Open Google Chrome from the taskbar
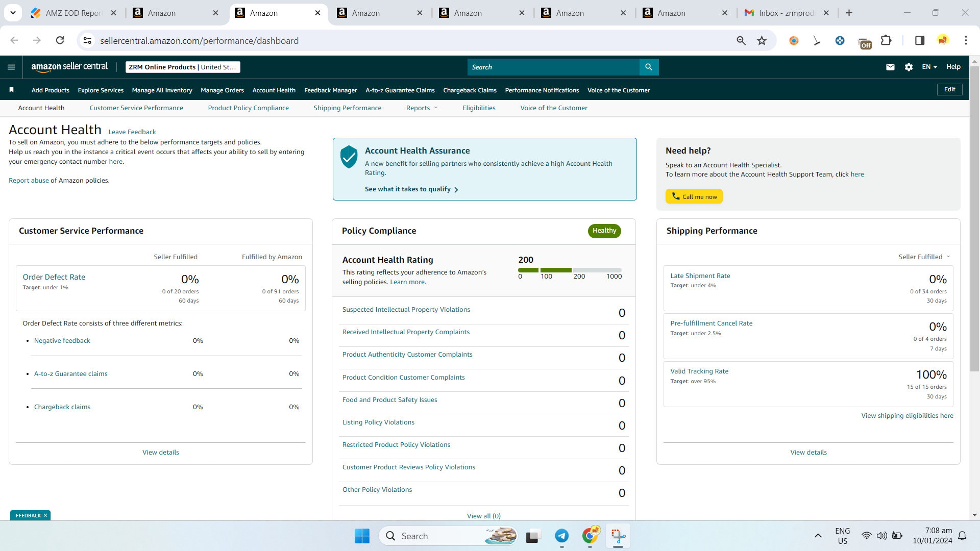This screenshot has height=551, width=980. pyautogui.click(x=590, y=536)
